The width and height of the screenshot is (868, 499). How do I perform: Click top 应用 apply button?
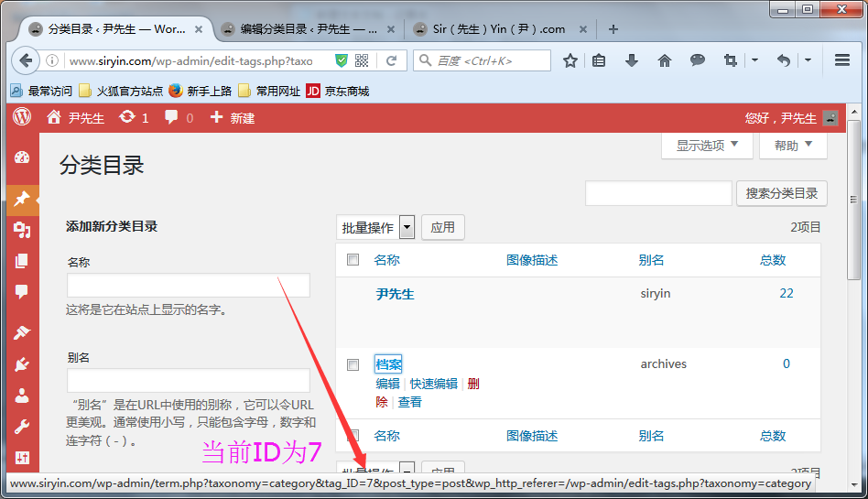443,227
